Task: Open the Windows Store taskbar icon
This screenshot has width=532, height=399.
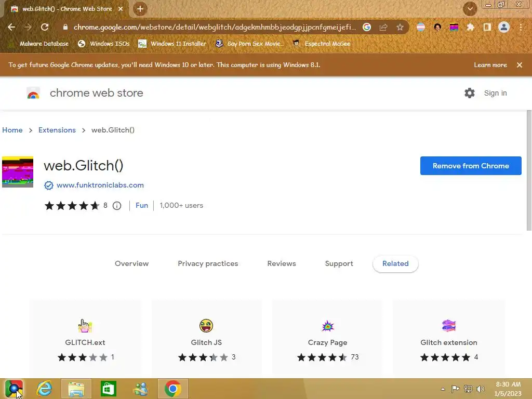Action: (108, 389)
